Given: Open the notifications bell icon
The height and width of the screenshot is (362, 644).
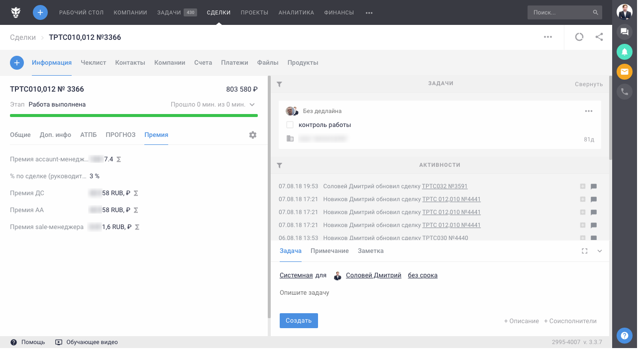Looking at the screenshot, I should 625,52.
